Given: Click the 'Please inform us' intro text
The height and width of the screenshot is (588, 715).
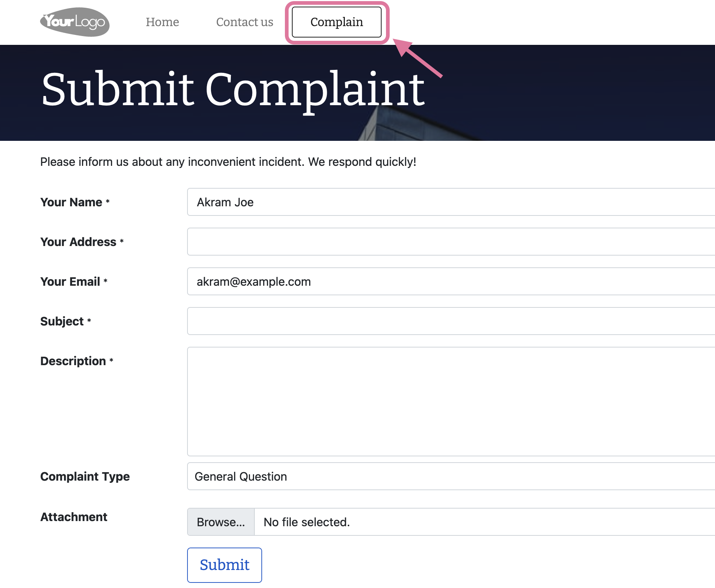Looking at the screenshot, I should (x=228, y=162).
